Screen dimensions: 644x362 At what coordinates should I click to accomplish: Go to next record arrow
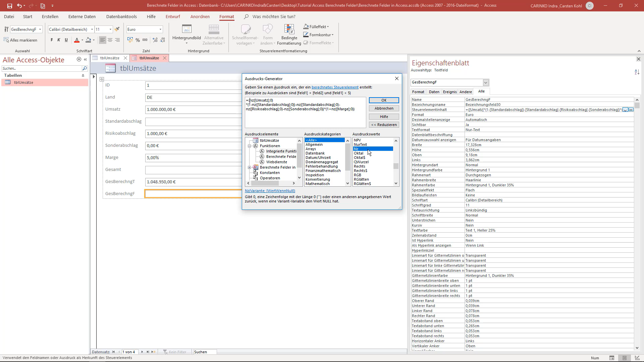142,352
